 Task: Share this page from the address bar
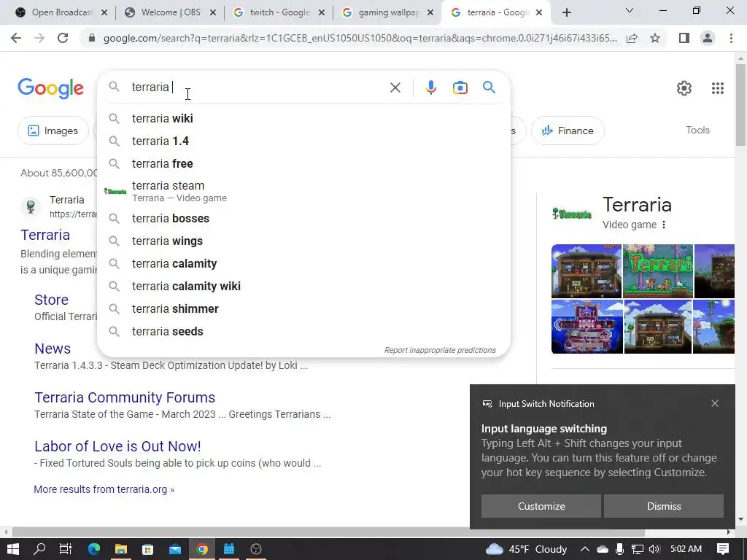[x=632, y=38]
